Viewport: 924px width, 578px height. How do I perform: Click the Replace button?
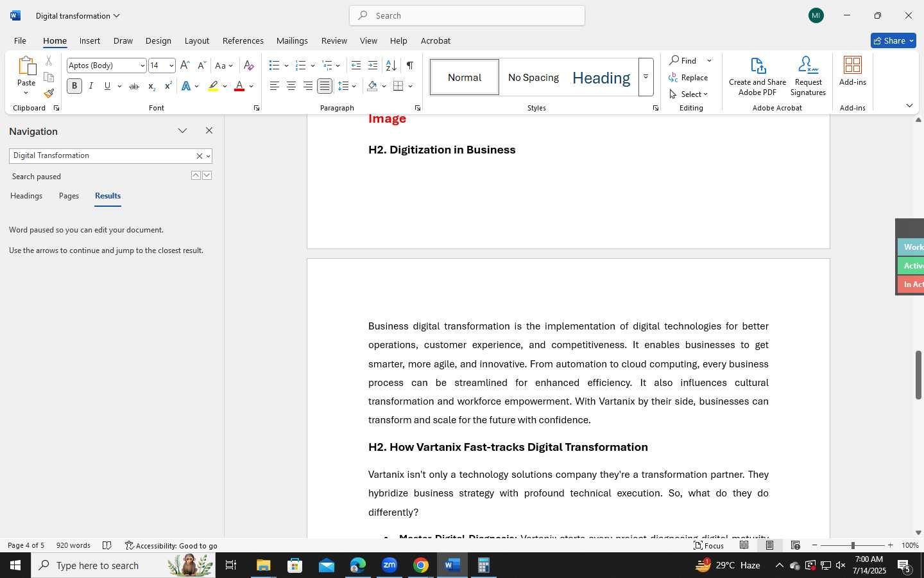coord(689,77)
